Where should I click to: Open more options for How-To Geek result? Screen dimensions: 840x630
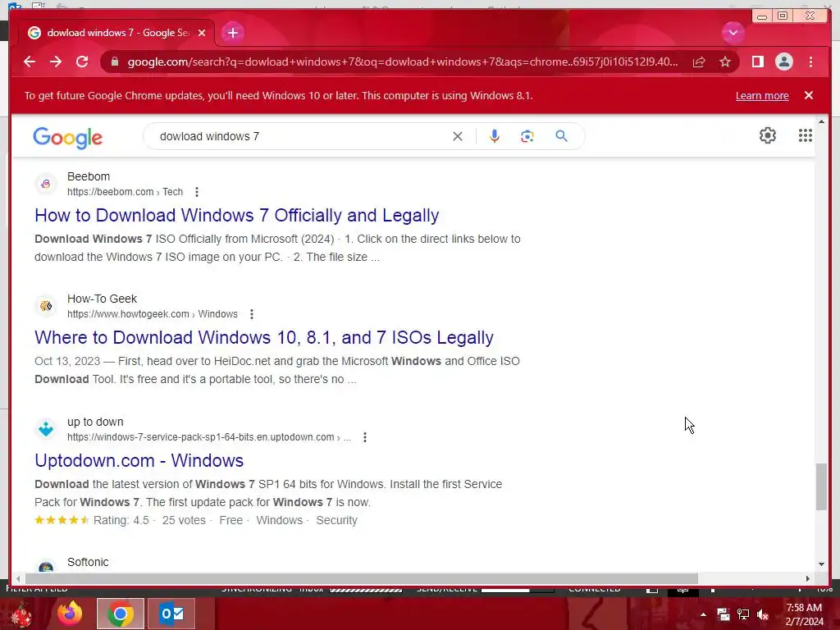point(252,314)
